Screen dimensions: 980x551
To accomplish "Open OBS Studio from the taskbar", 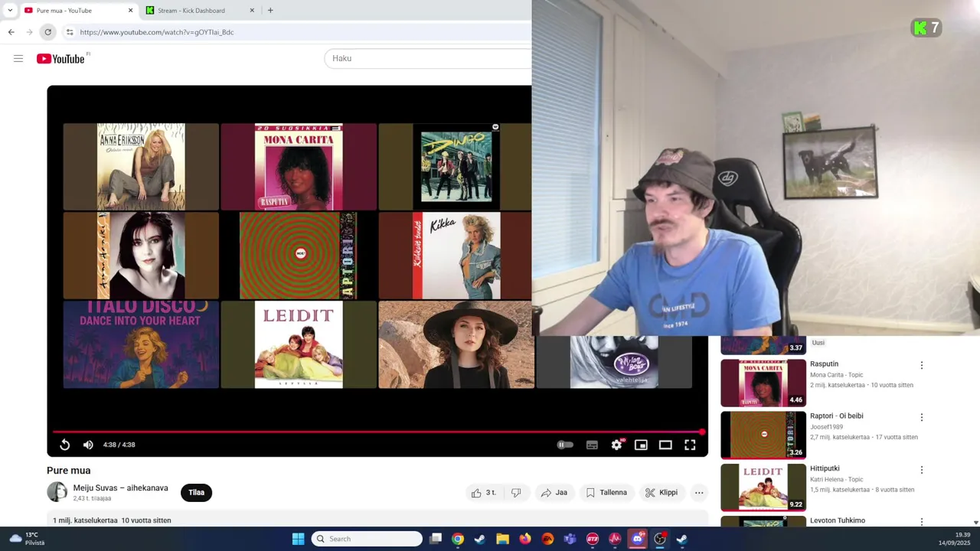I will click(659, 539).
